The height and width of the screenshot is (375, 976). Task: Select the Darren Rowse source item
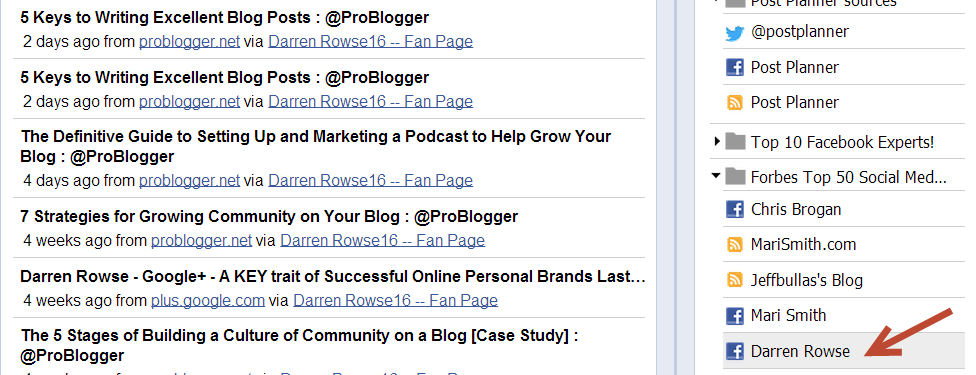pos(843,351)
